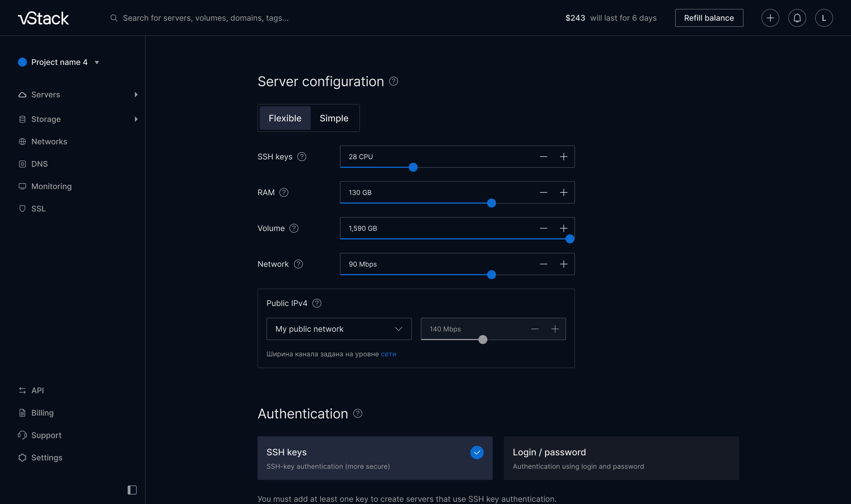Switch to the Simple tab
The image size is (851, 504).
pyautogui.click(x=334, y=118)
